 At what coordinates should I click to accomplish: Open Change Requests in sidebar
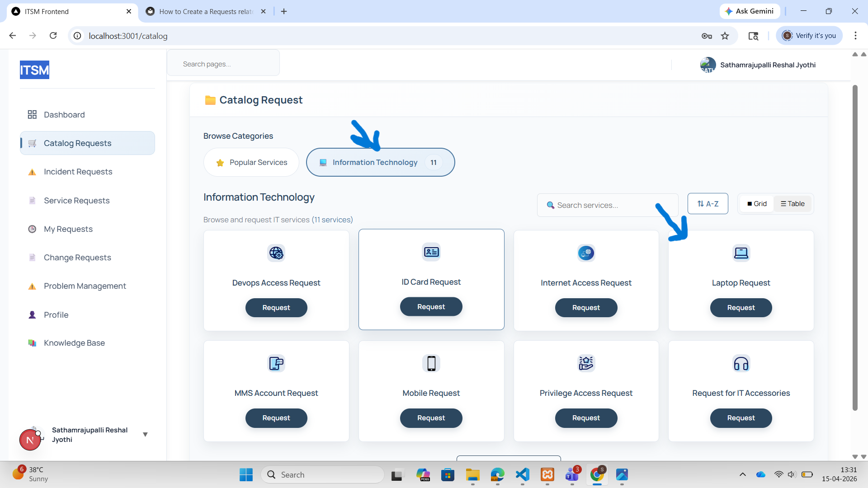87,258
